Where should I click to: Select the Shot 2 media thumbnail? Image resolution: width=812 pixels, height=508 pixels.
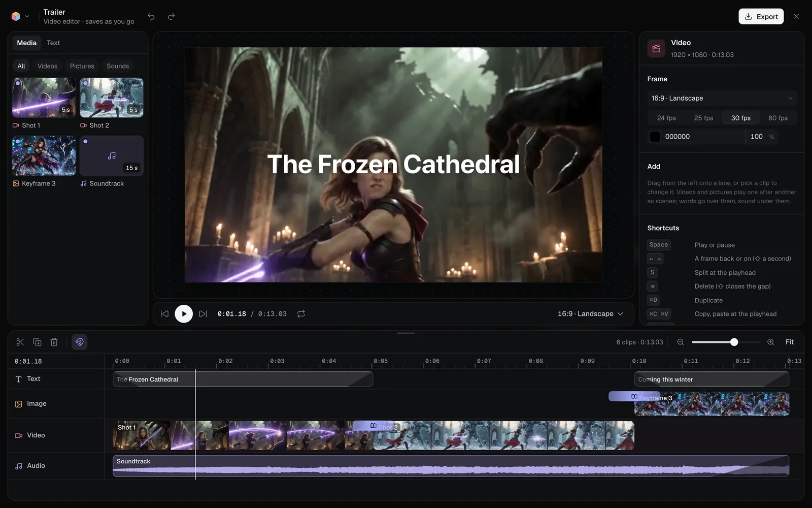point(112,98)
